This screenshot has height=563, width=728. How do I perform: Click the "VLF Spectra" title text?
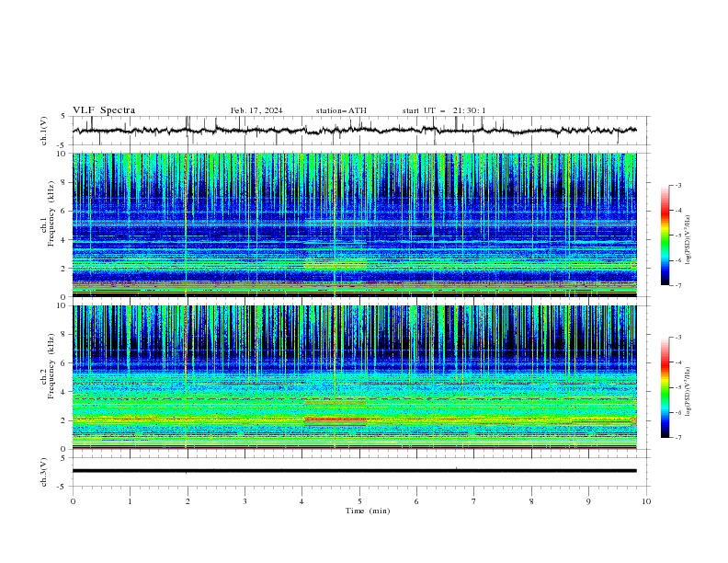[x=104, y=110]
